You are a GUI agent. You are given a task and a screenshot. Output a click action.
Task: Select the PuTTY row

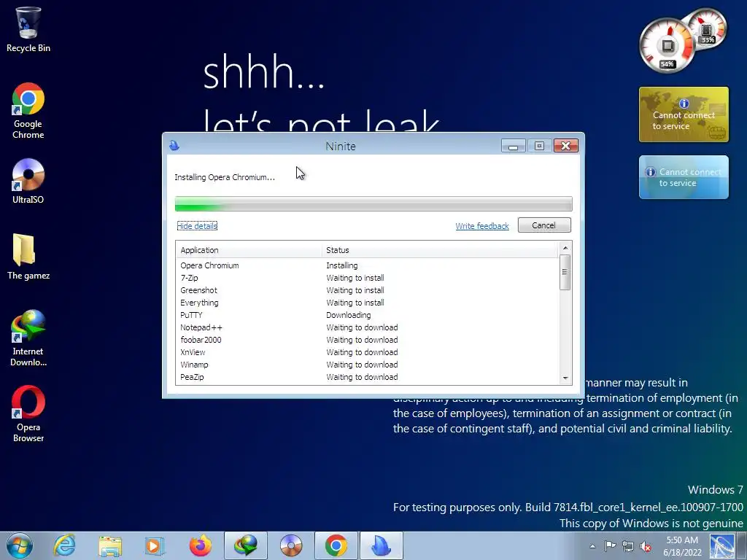tap(367, 315)
